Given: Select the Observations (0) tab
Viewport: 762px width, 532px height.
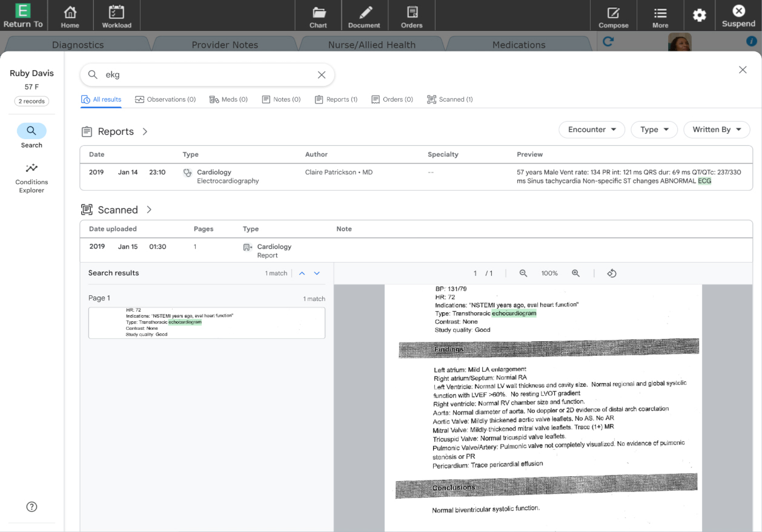Looking at the screenshot, I should coord(165,99).
